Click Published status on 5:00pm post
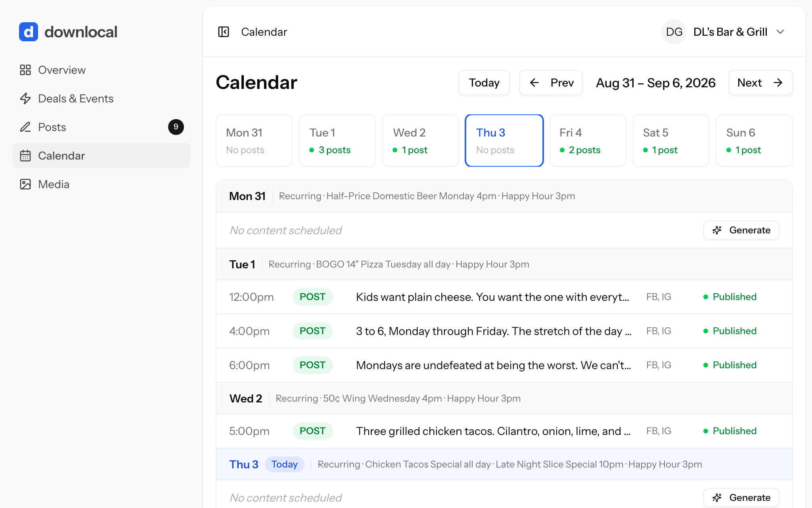812x508 pixels. (730, 431)
